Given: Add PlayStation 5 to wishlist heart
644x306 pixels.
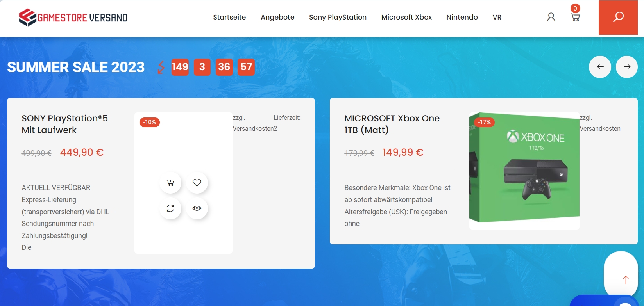Looking at the screenshot, I should (197, 183).
